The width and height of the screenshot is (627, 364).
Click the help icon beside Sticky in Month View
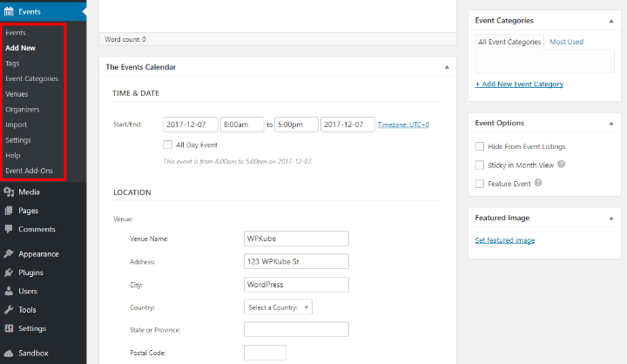(x=562, y=164)
